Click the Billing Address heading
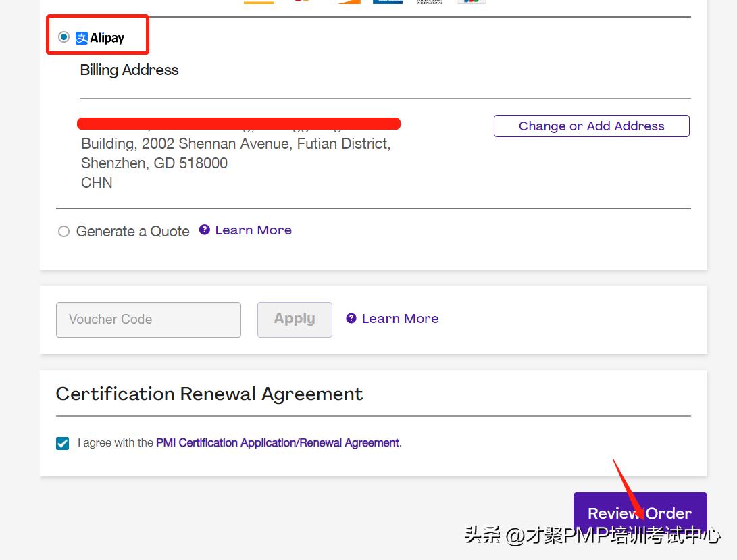Screen dimensions: 737x560 pos(129,70)
